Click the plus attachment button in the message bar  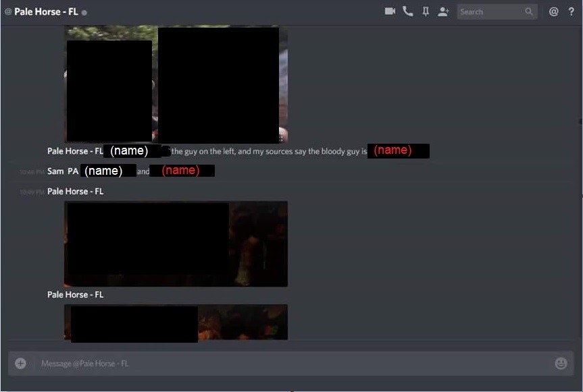tap(20, 363)
